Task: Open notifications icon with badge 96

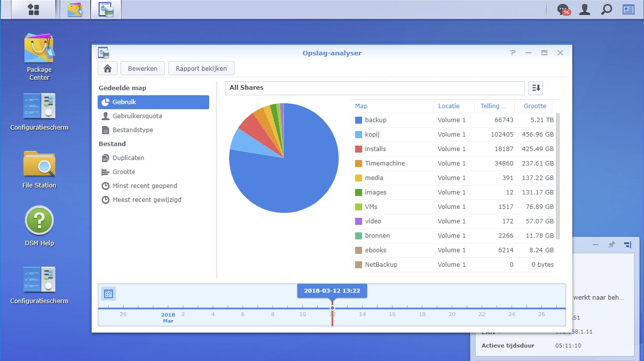Action: 563,9
